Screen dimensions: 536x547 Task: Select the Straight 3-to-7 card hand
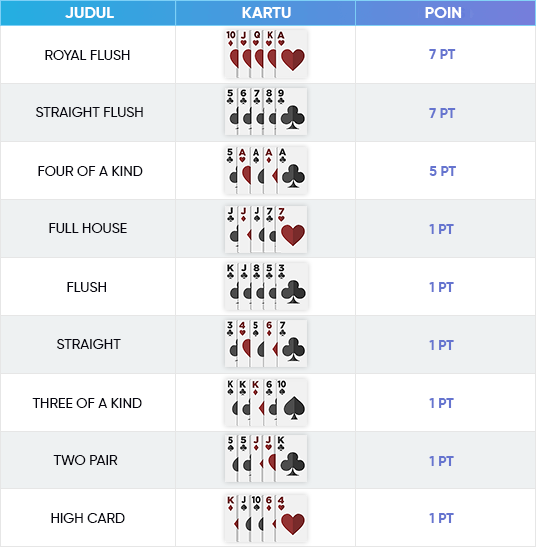point(266,344)
